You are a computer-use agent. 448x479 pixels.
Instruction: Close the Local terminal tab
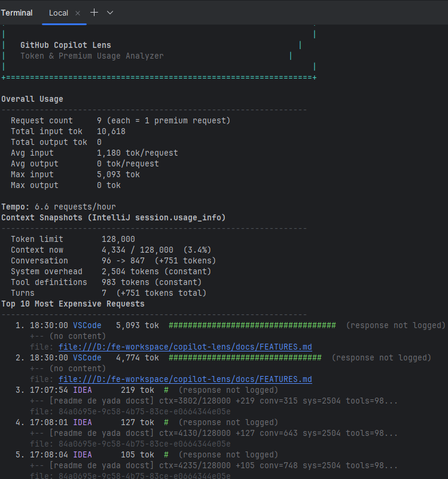(x=78, y=13)
